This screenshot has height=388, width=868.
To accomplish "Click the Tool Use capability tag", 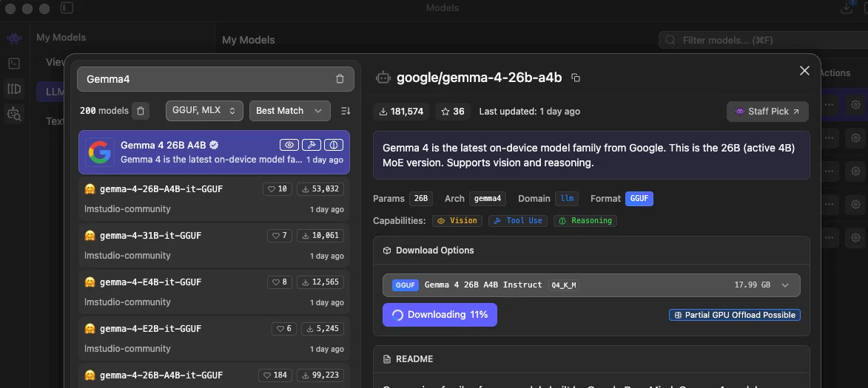I will (518, 220).
